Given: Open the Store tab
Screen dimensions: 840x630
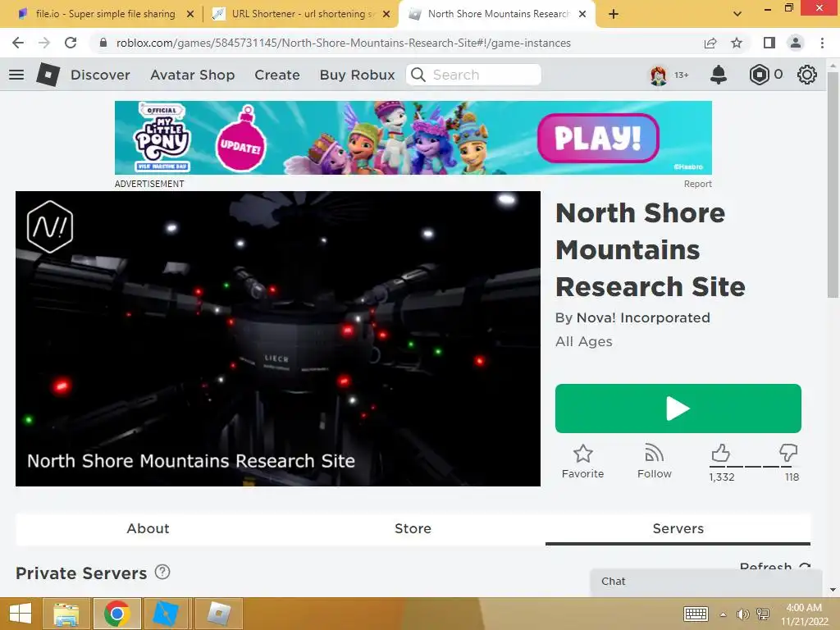Looking at the screenshot, I should point(413,529).
